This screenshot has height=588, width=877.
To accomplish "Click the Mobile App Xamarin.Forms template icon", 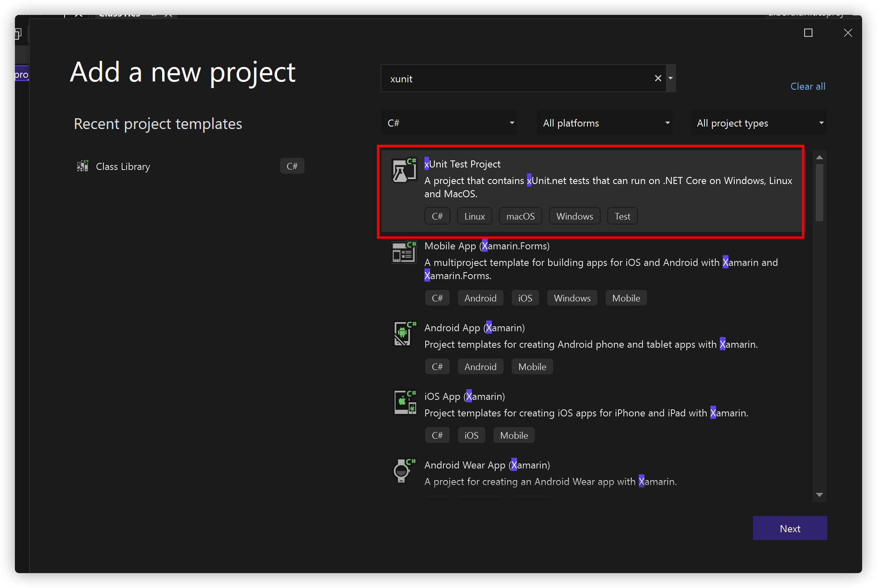I will (x=404, y=252).
